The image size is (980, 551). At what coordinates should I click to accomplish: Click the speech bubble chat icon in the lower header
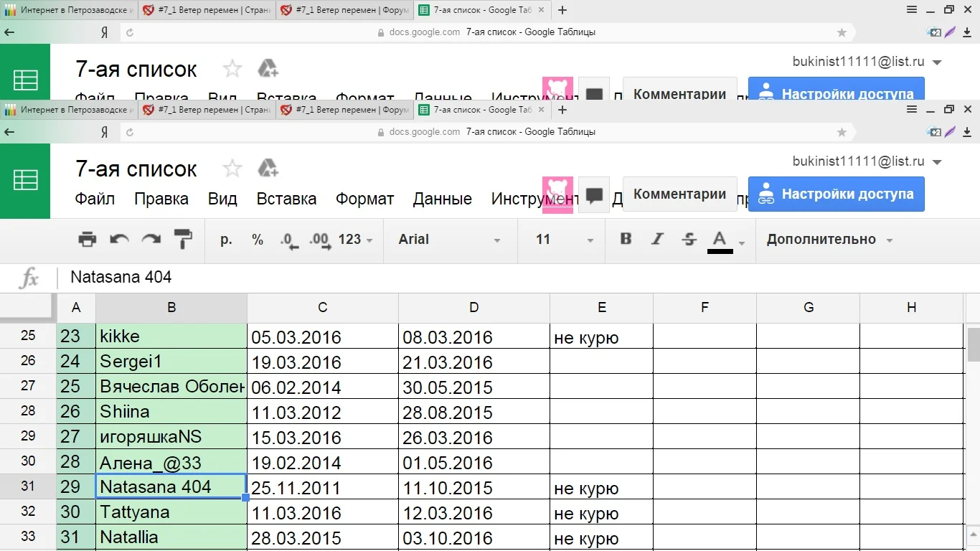point(594,195)
